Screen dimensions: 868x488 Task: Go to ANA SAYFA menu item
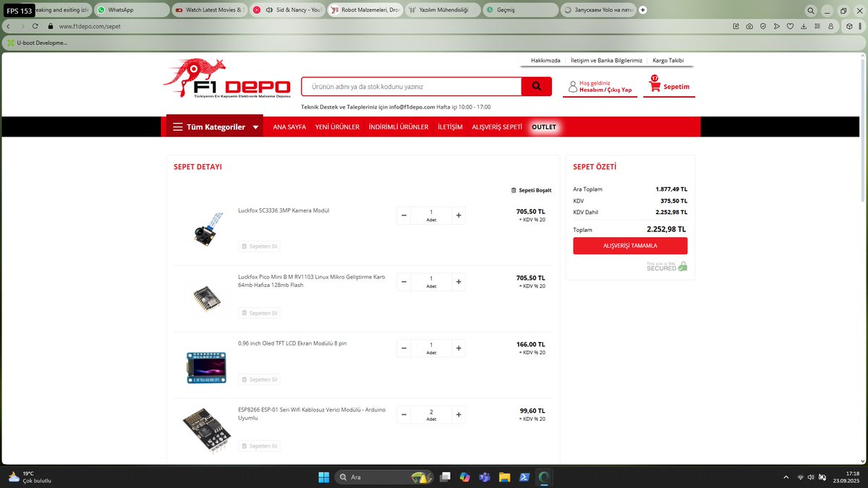tap(289, 127)
